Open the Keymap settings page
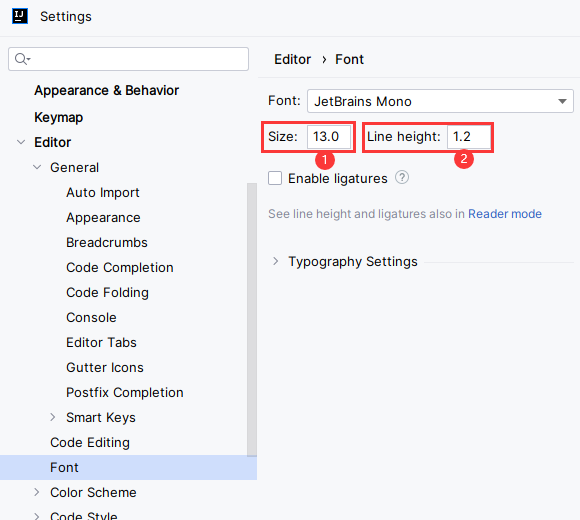 pyautogui.click(x=58, y=117)
